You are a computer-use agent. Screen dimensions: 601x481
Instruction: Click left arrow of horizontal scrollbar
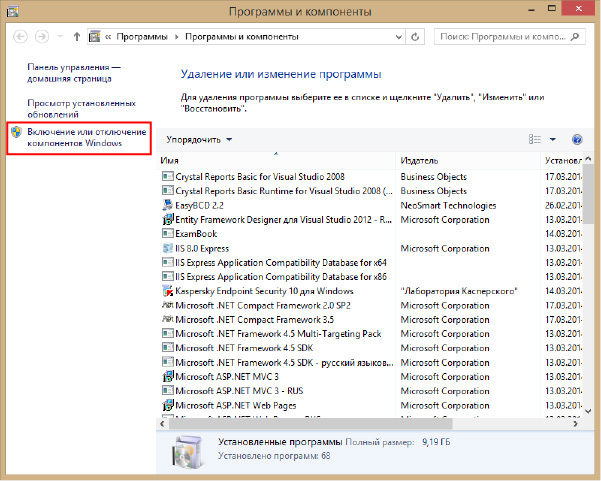pyautogui.click(x=163, y=424)
